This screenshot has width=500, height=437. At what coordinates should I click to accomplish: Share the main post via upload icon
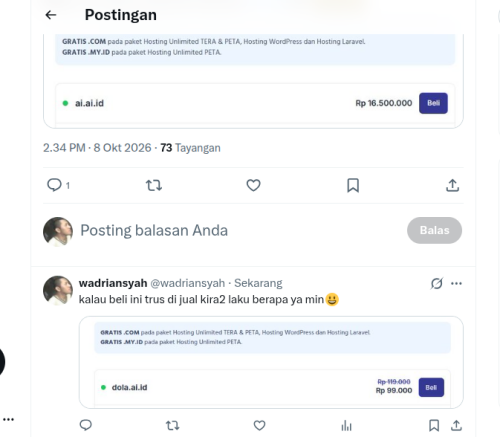coord(452,185)
